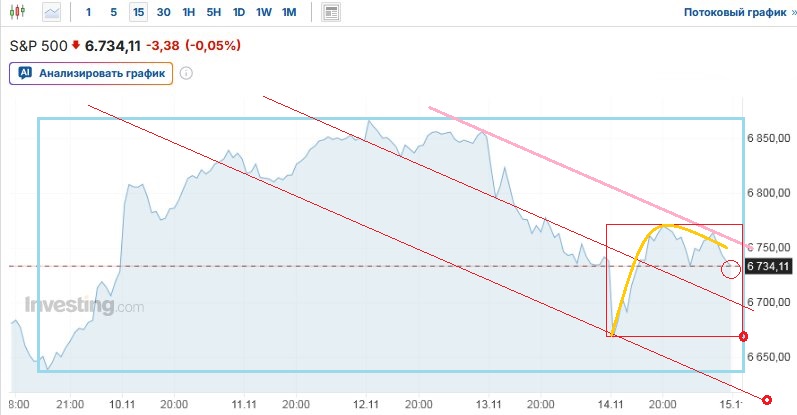Viewport: 797px width, 415px height.
Task: Select the 1D timeframe
Action: click(239, 13)
